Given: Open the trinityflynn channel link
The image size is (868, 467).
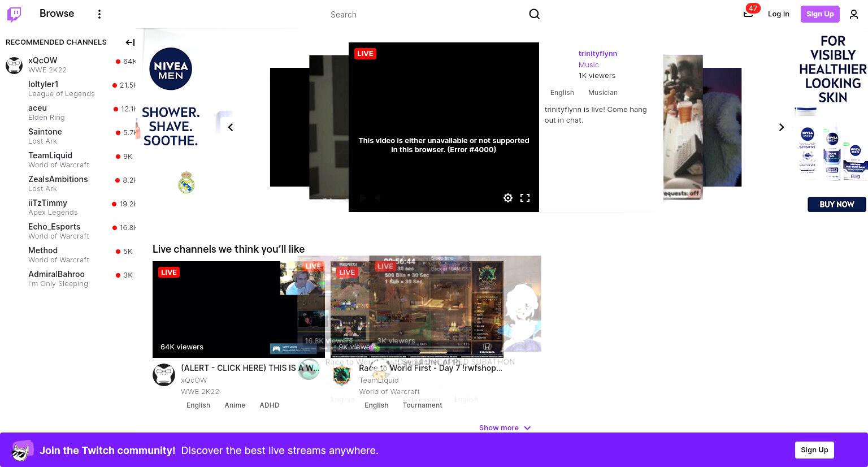Looking at the screenshot, I should click(597, 54).
